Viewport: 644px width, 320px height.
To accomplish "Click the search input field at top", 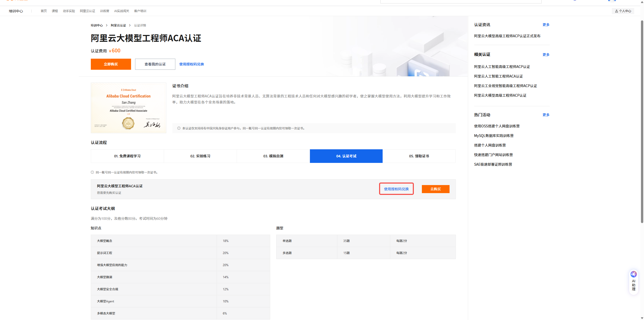I will point(461,2).
